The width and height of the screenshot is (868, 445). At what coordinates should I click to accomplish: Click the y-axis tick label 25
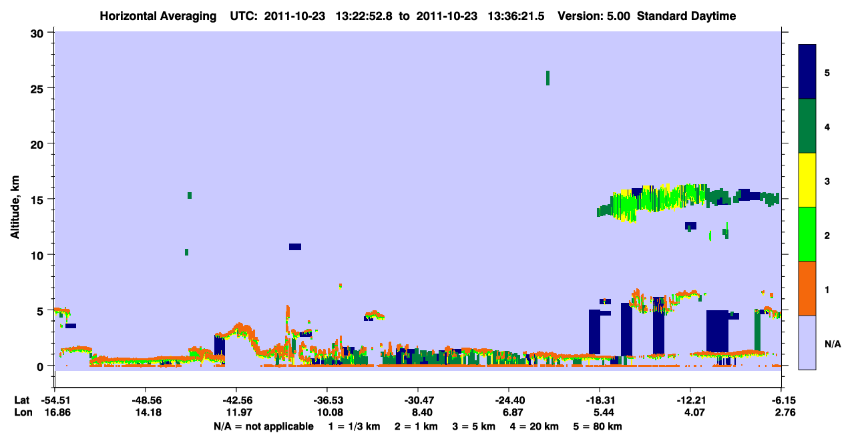[x=39, y=88]
